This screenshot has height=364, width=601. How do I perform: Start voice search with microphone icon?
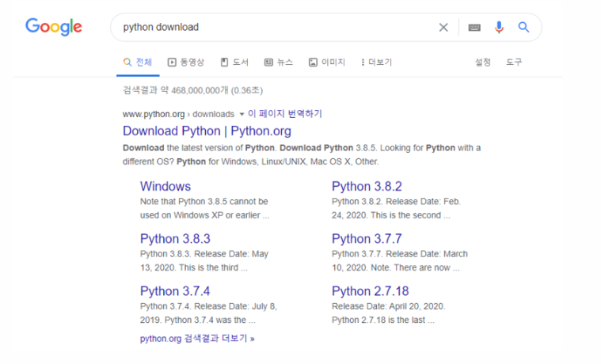click(499, 27)
